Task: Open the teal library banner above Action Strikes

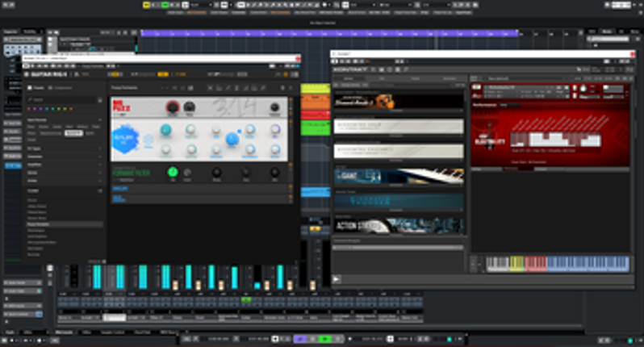Action: coord(399,201)
